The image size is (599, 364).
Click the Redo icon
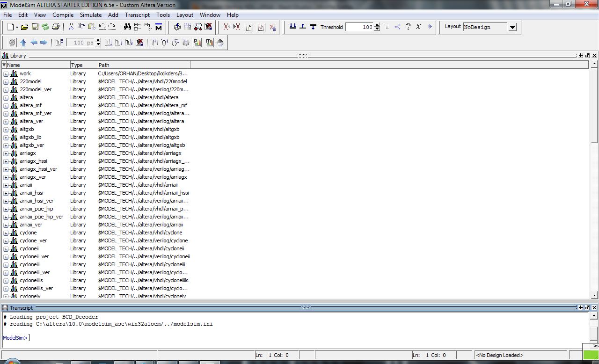tap(112, 27)
